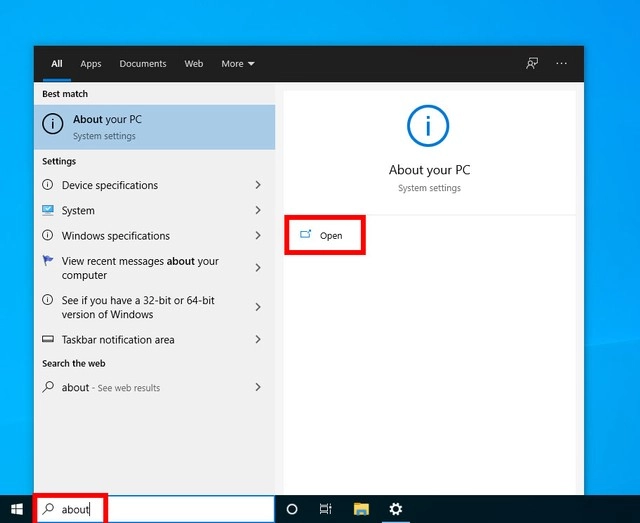The image size is (640, 523).
Task: Select Taskbar notification area setting
Action: 155,339
